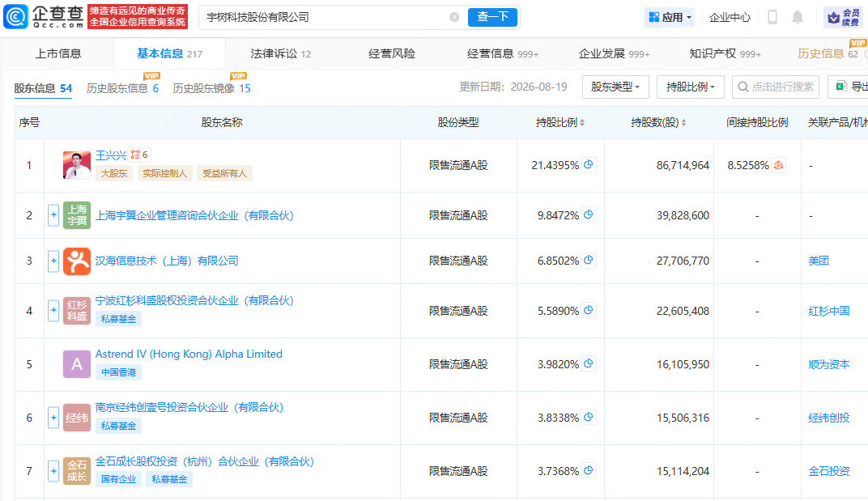
Task: Expand the 金石成长股权投资 row
Action: coord(53,471)
